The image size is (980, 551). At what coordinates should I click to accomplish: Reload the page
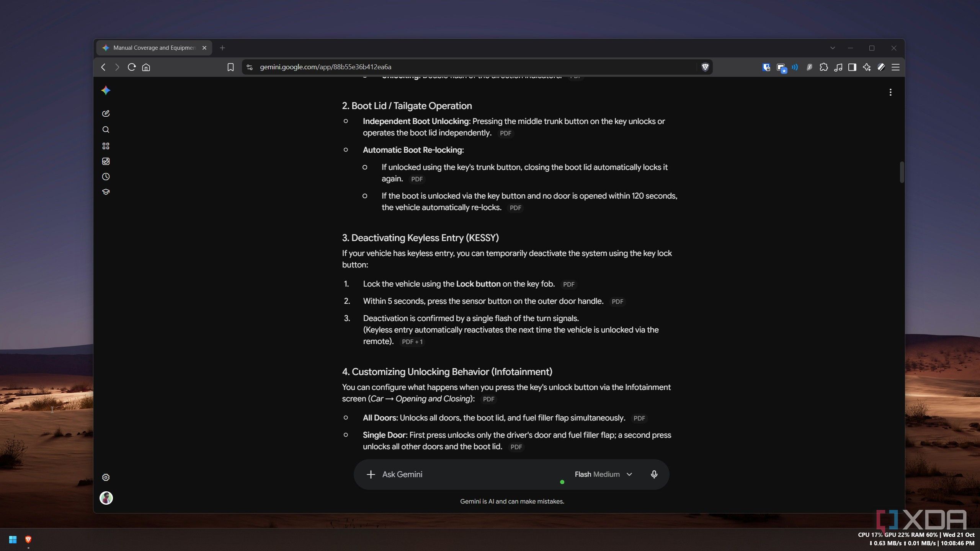[x=132, y=67]
